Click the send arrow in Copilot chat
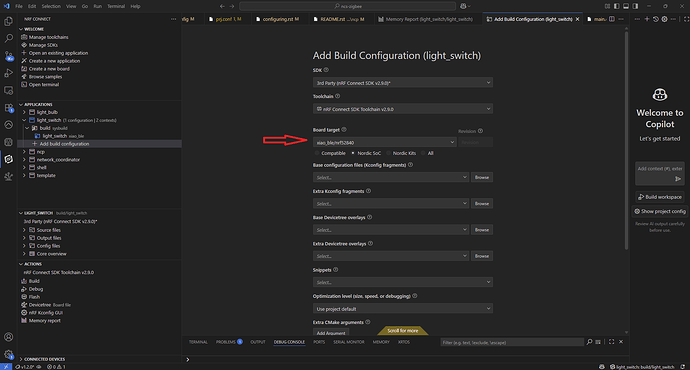 (678, 179)
